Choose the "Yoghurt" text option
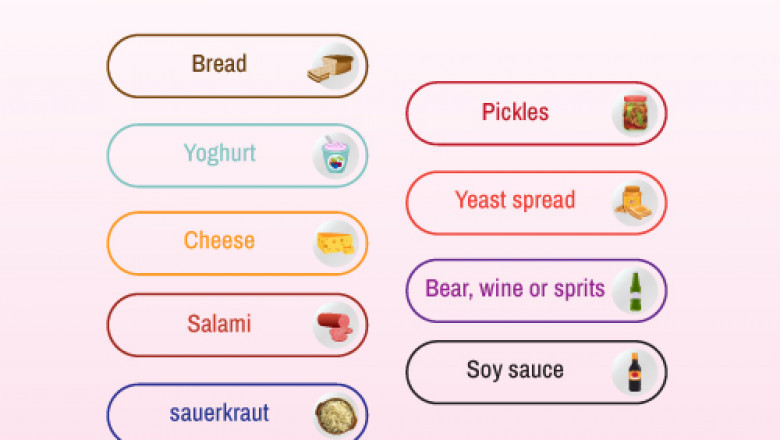This screenshot has height=440, width=780. [x=219, y=154]
